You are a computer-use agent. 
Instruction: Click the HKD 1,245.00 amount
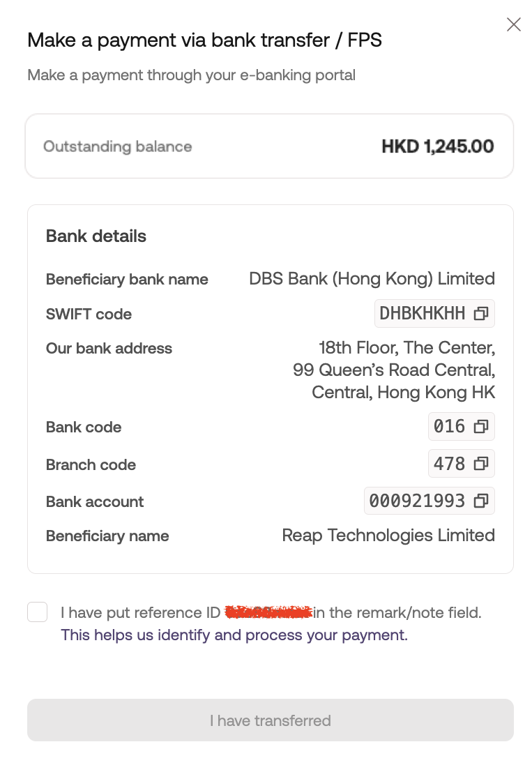pyautogui.click(x=437, y=146)
